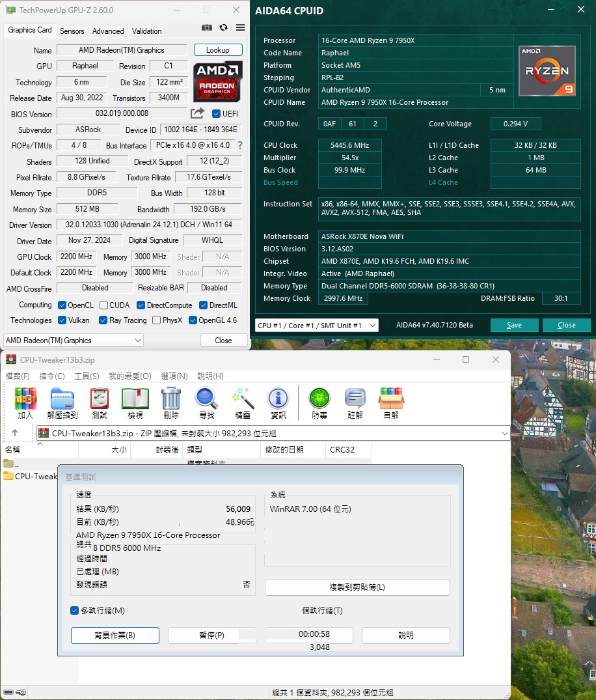Click the 背景作業(B) background button
Screen dimensions: 596x700
(x=115, y=636)
